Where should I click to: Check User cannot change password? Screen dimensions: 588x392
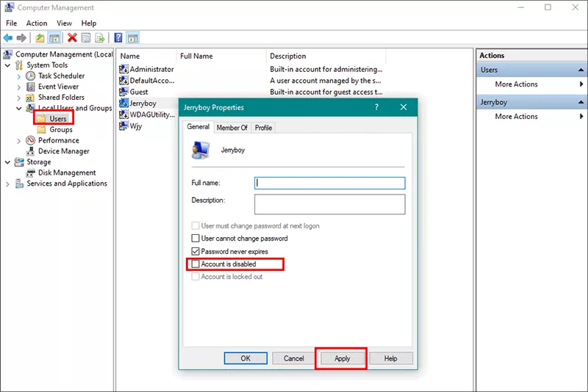196,238
